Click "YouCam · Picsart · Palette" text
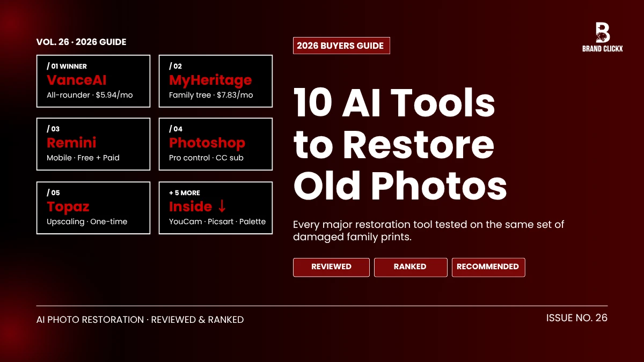 pyautogui.click(x=217, y=221)
